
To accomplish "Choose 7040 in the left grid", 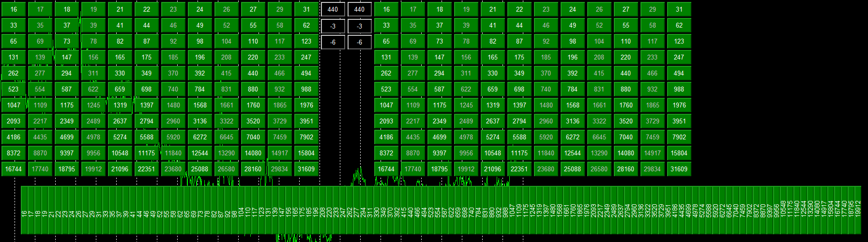I will click(x=253, y=137).
